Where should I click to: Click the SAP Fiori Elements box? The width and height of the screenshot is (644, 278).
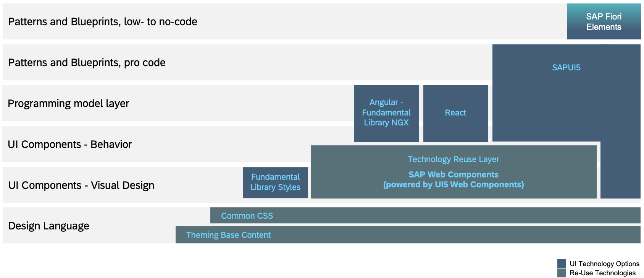pos(604,22)
